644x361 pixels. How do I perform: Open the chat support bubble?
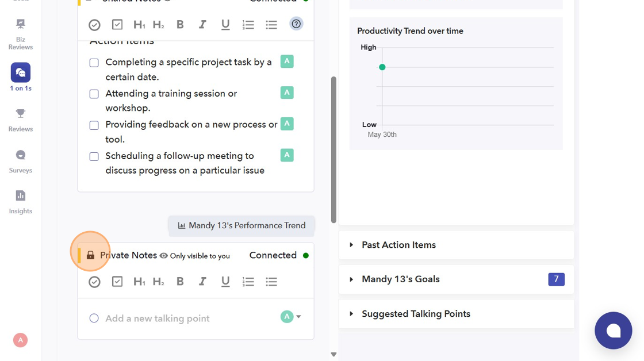tap(613, 331)
